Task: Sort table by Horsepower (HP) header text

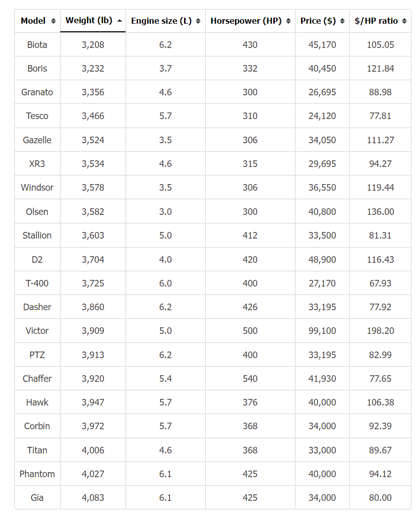Action: coord(246,21)
